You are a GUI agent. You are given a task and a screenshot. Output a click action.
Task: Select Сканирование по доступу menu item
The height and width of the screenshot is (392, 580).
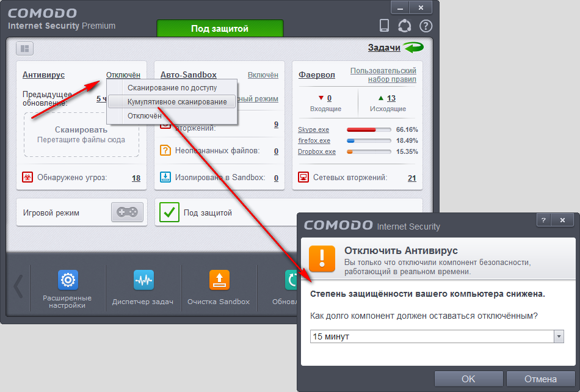[172, 88]
